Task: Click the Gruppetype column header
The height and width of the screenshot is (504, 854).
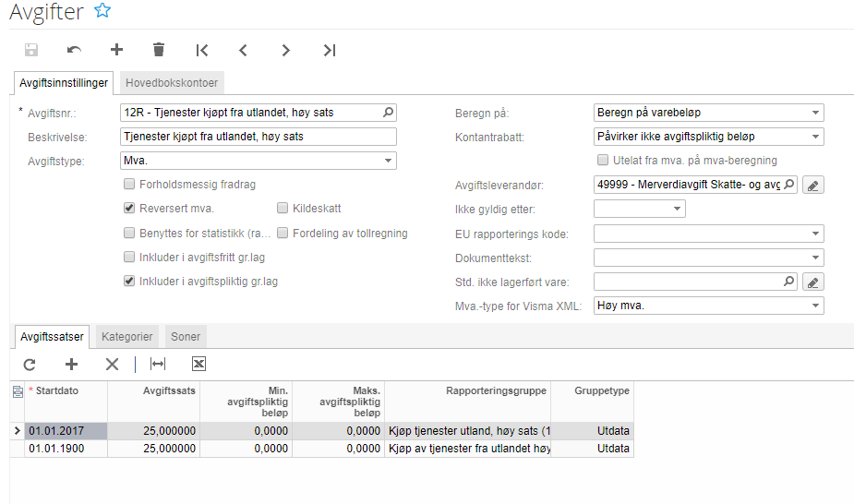Action: click(x=592, y=402)
